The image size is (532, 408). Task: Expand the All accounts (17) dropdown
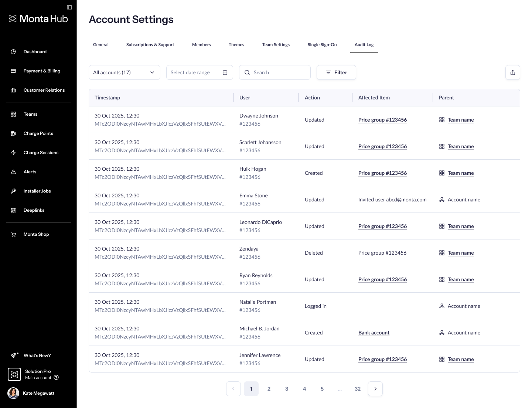tap(125, 72)
